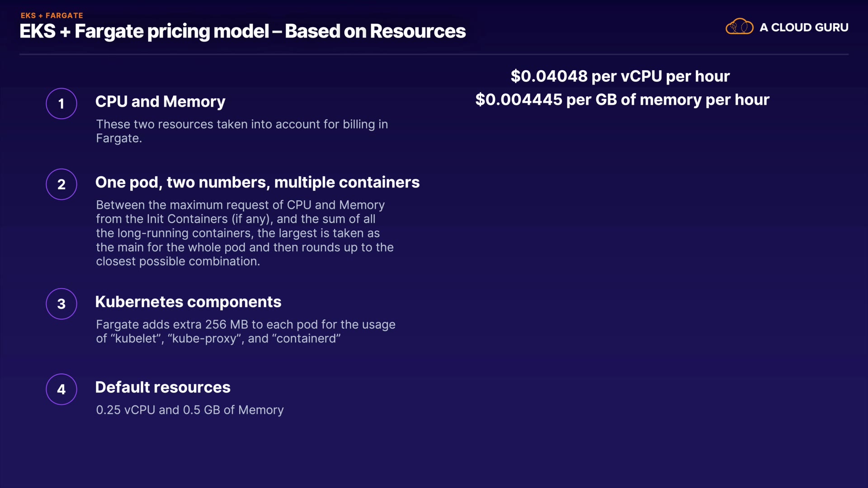Click the numbered circle 1 icon

pos(61,103)
